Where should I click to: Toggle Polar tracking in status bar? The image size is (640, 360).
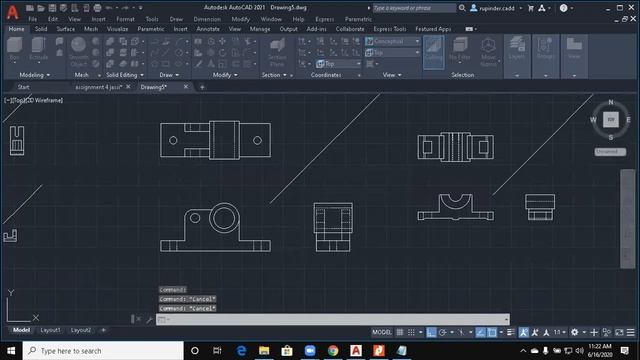443,332
